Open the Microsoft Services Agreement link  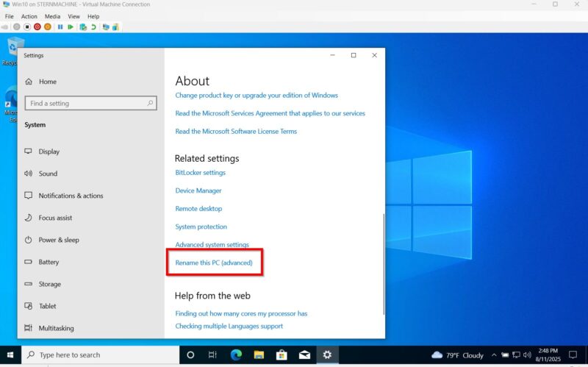coord(270,113)
